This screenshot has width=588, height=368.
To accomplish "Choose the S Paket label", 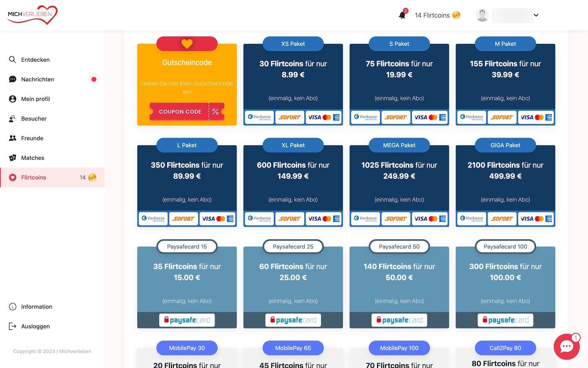I will point(399,44).
